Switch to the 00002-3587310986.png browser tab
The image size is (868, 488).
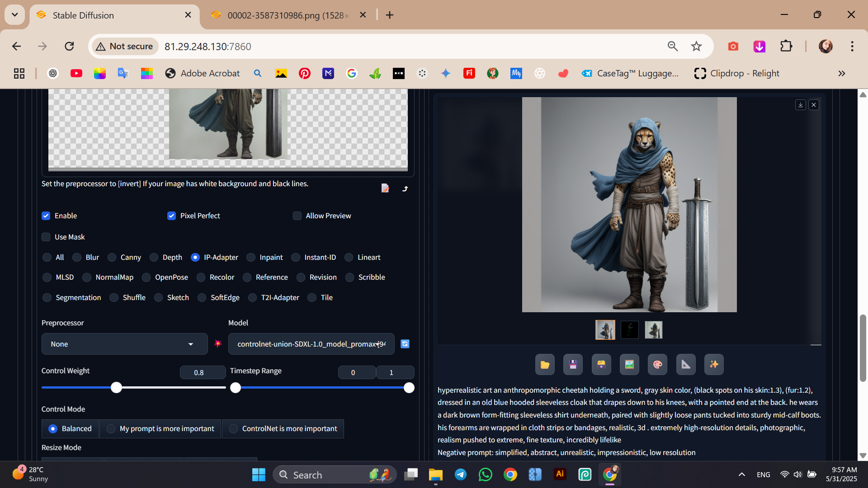point(288,15)
